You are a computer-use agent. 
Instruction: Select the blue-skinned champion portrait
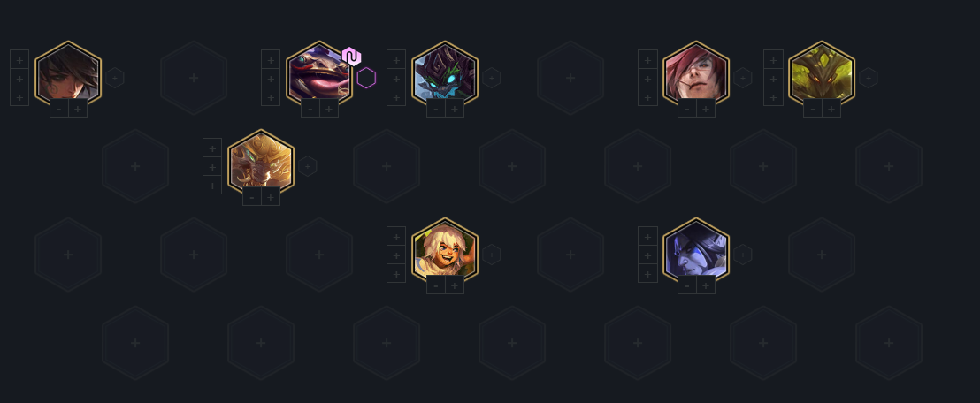point(696,250)
